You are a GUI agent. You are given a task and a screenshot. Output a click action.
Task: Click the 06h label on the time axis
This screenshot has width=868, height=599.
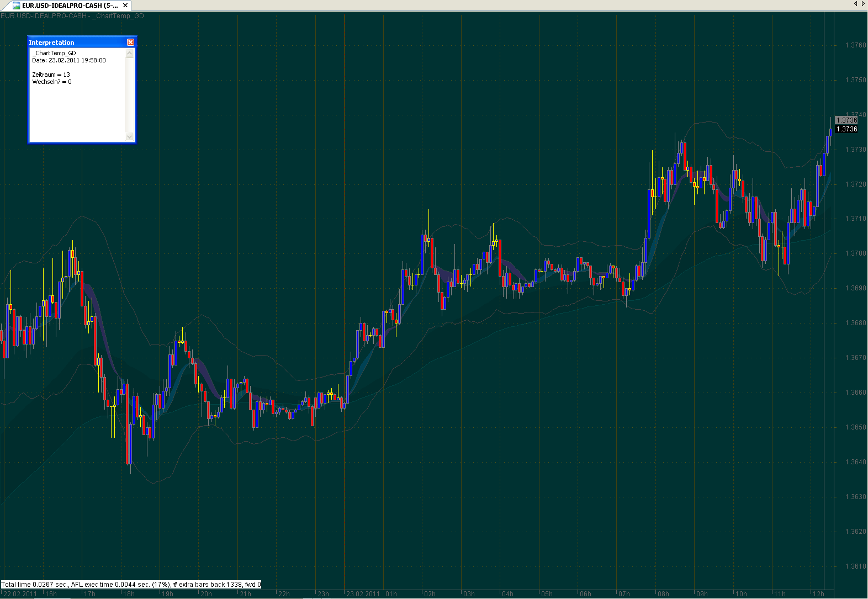click(585, 594)
